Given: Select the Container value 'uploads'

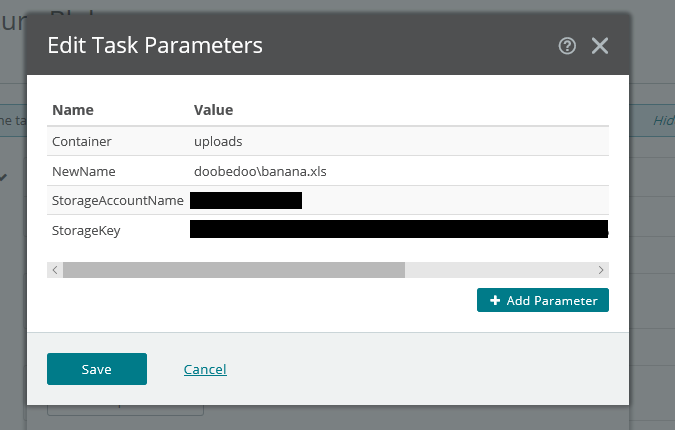Looking at the screenshot, I should coord(218,142).
